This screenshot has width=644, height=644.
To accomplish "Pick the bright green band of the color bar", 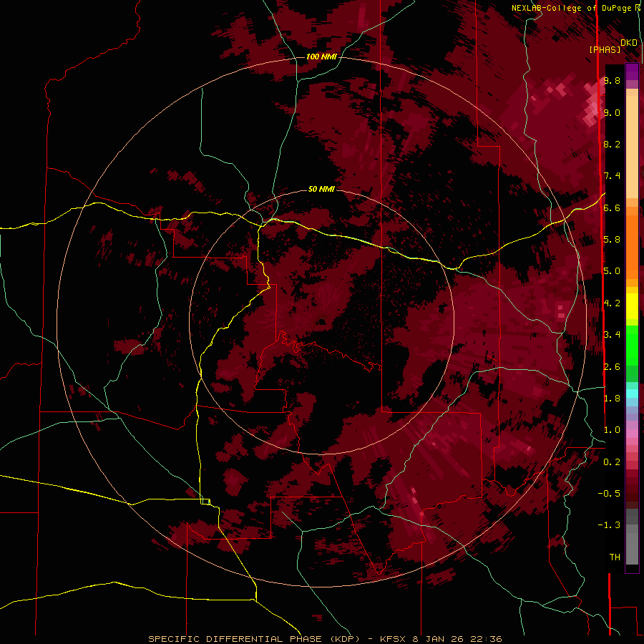I will click(632, 345).
